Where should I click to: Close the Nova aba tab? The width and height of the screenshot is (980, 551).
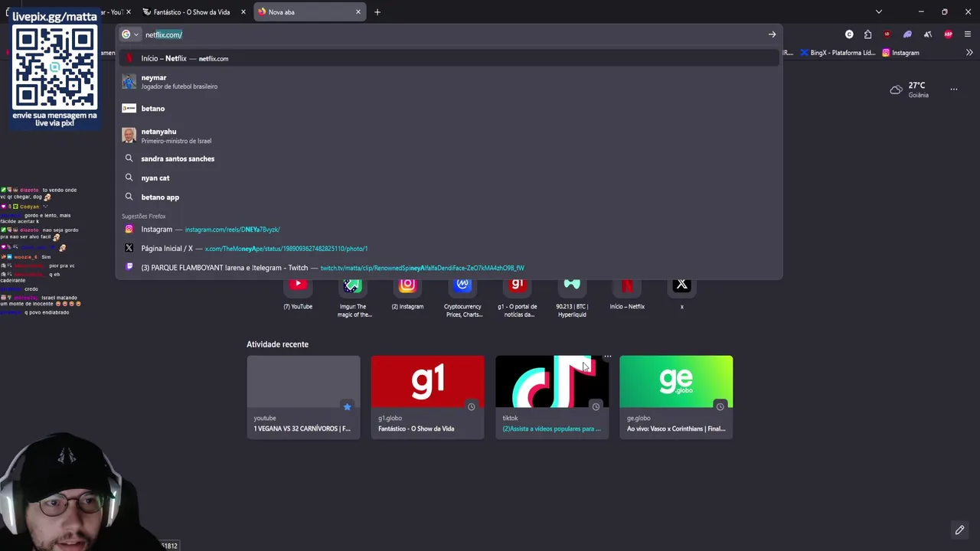(x=358, y=12)
